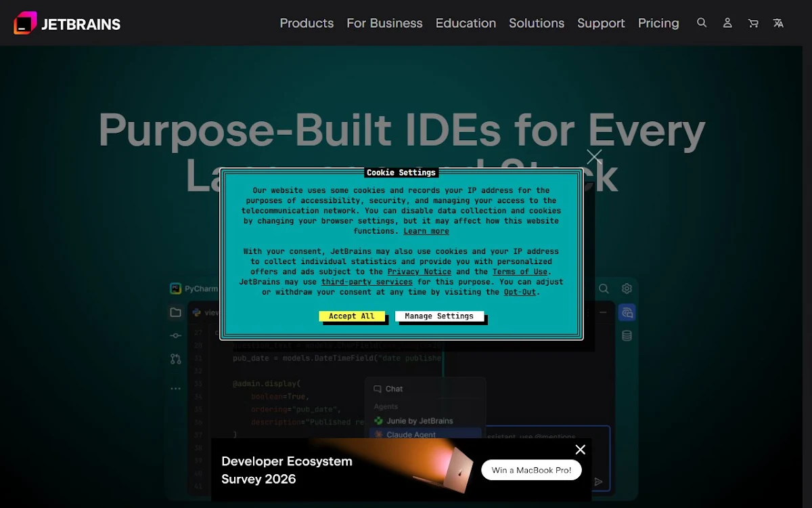Select Claude Agent entry
Image resolution: width=812 pixels, height=508 pixels.
[x=426, y=434]
